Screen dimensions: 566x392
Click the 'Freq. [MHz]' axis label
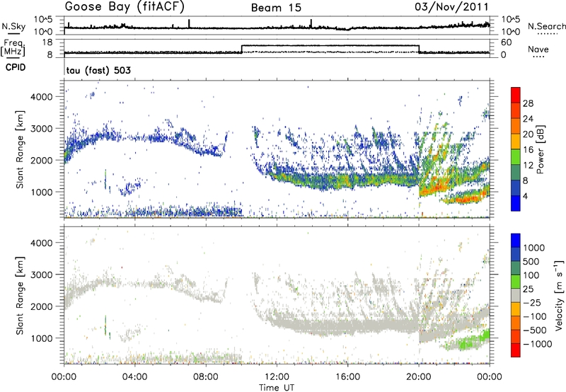14,48
